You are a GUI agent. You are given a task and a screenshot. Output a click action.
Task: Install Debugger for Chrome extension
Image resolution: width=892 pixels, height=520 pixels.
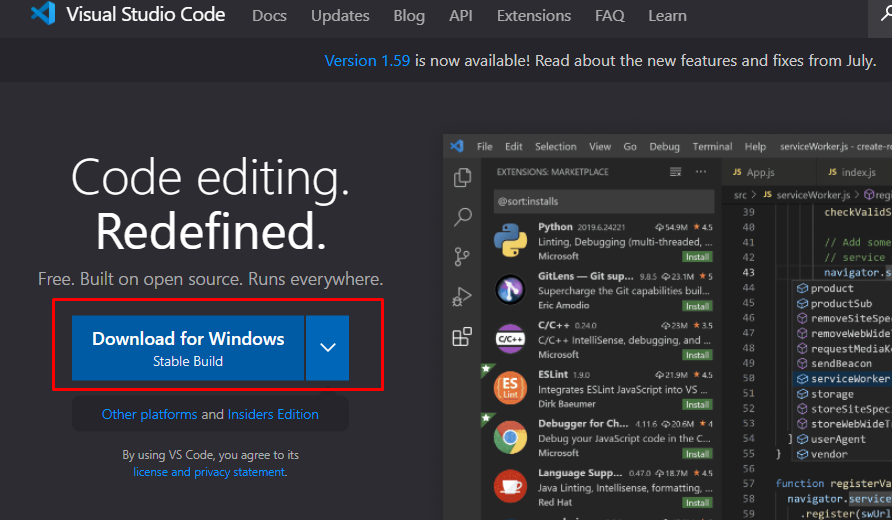(x=697, y=454)
